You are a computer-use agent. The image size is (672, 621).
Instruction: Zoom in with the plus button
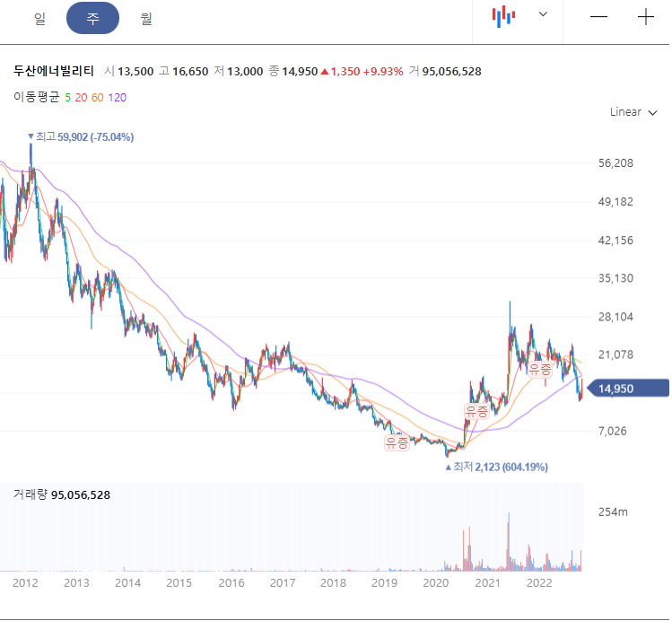click(x=645, y=17)
